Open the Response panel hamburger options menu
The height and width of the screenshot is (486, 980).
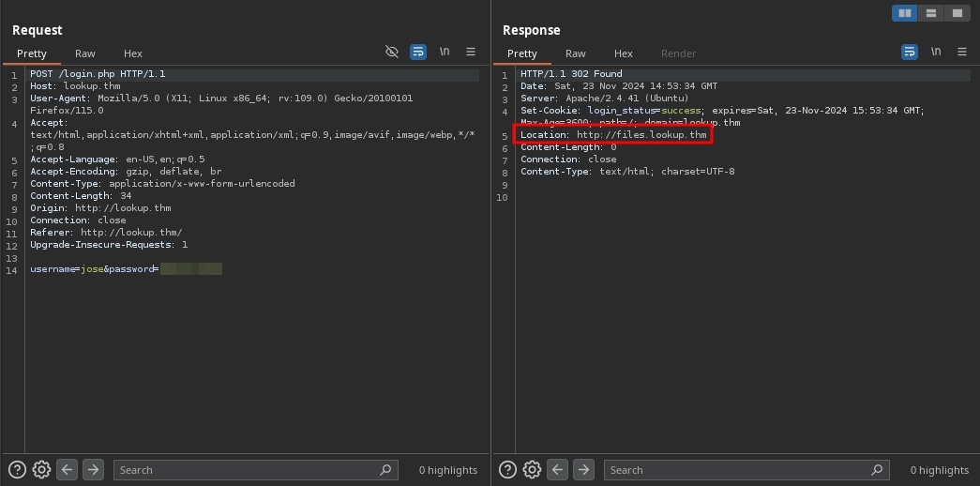(962, 53)
